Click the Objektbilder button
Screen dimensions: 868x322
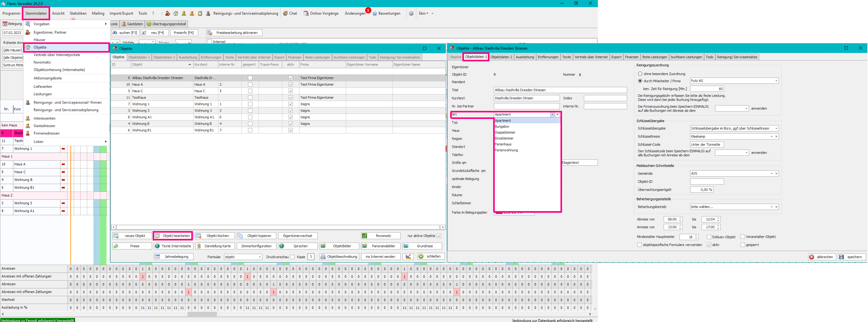pos(339,246)
